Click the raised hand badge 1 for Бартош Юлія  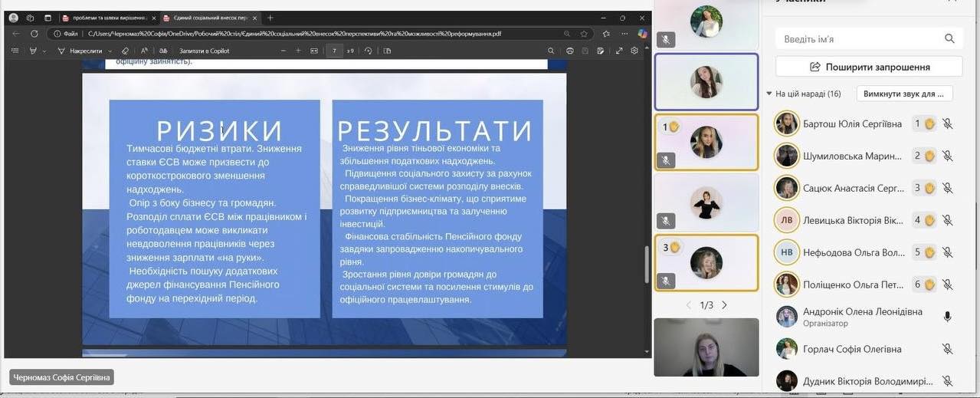tap(925, 123)
